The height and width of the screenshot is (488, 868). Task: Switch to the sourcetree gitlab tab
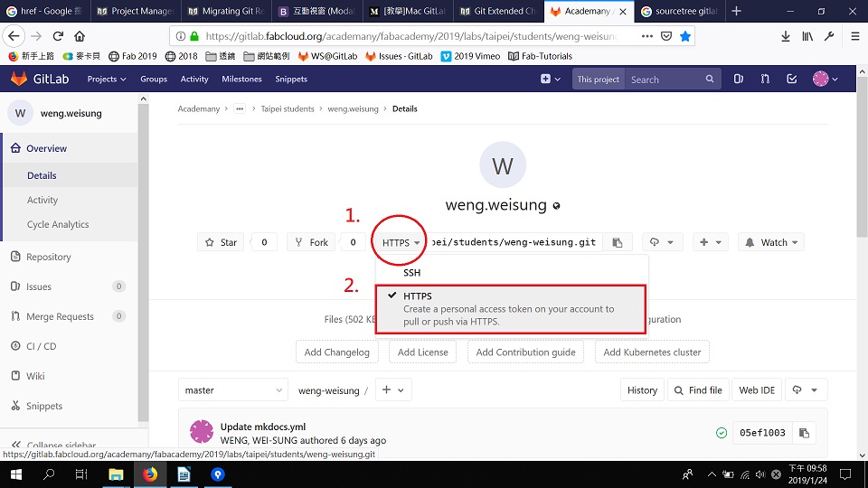[679, 11]
